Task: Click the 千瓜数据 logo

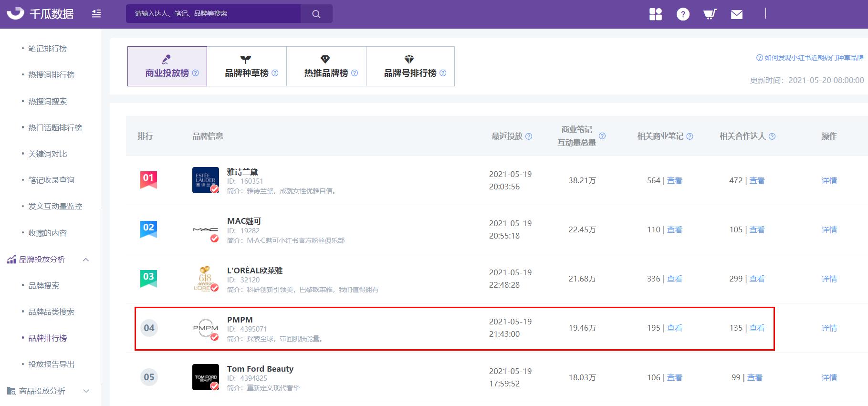Action: click(40, 14)
